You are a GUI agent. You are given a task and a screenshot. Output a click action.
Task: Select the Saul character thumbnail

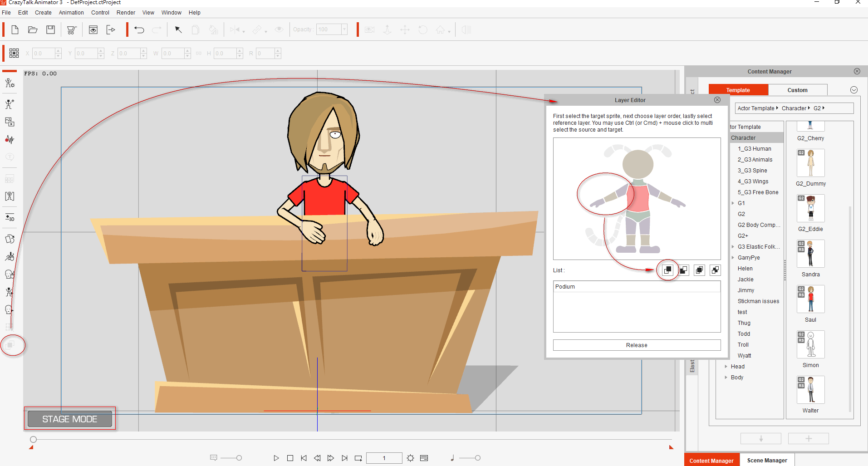[x=811, y=299]
